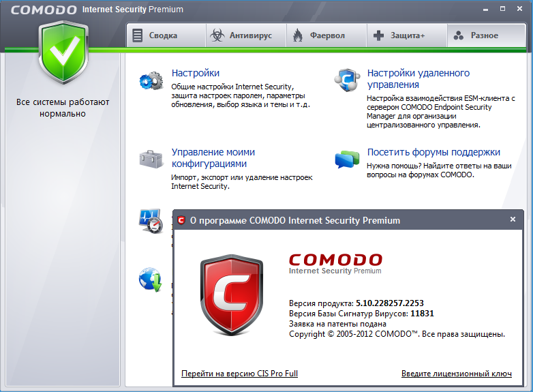Click the small Comodo icon in dialog title
Screen dimensions: 533x392
click(x=181, y=220)
